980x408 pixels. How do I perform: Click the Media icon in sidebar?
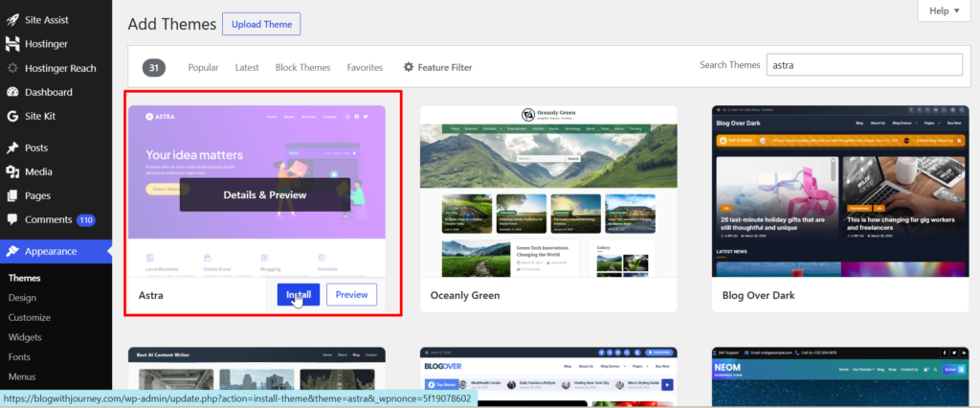pos(12,171)
